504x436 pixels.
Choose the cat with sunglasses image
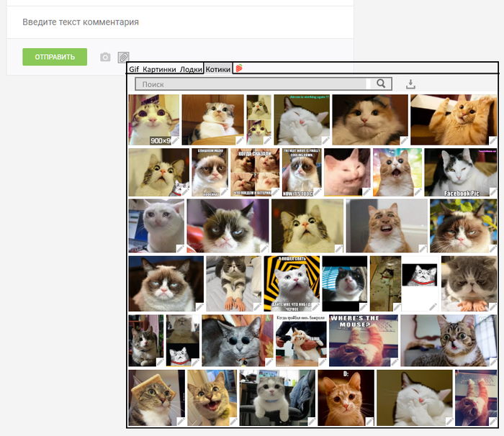(237, 340)
